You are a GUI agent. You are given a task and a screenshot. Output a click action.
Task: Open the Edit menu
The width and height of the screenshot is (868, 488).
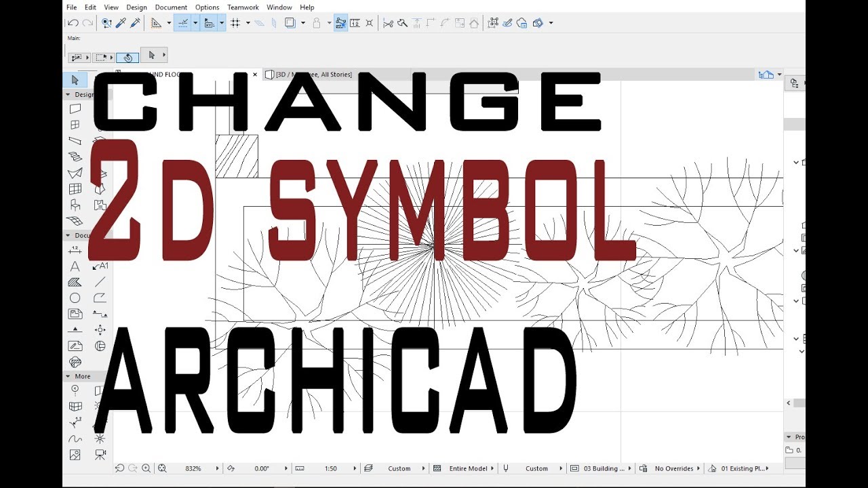[x=90, y=7]
